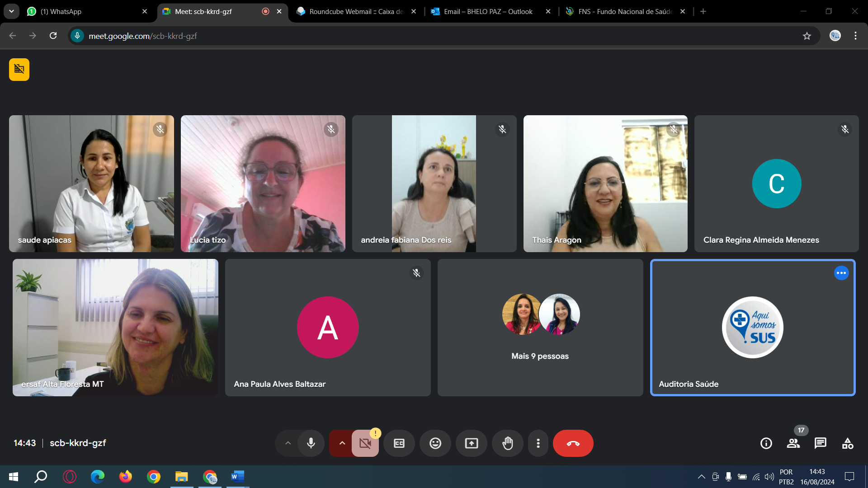This screenshot has width=868, height=488.
Task: Open Firefox from taskbar
Action: [126, 477]
